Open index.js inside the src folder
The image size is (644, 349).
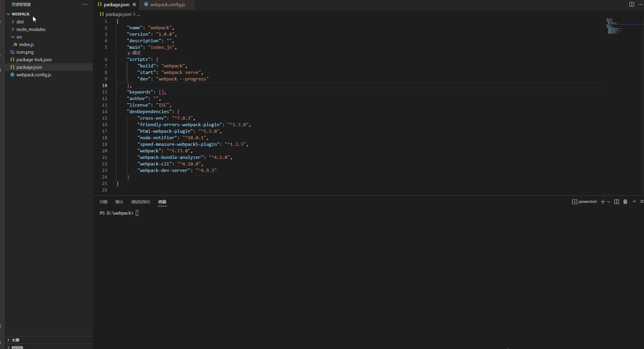tap(26, 44)
